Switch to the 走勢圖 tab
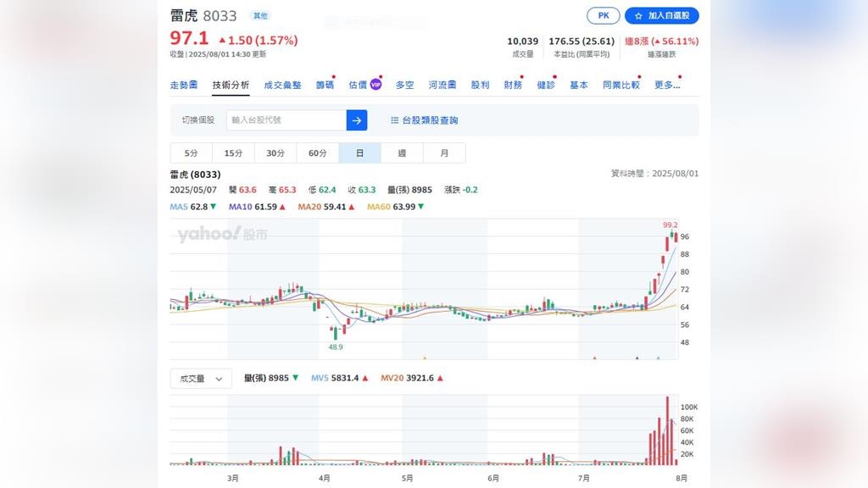This screenshot has width=868, height=488. 184,86
